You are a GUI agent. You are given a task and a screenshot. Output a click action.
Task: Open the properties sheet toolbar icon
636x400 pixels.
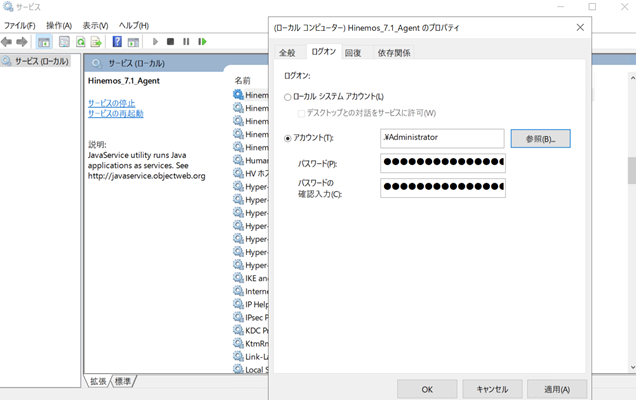tap(64, 42)
